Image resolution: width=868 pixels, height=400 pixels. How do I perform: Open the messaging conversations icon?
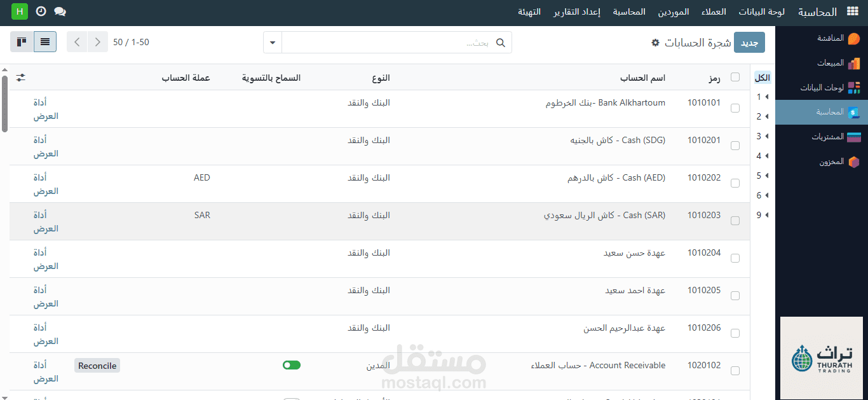60,11
